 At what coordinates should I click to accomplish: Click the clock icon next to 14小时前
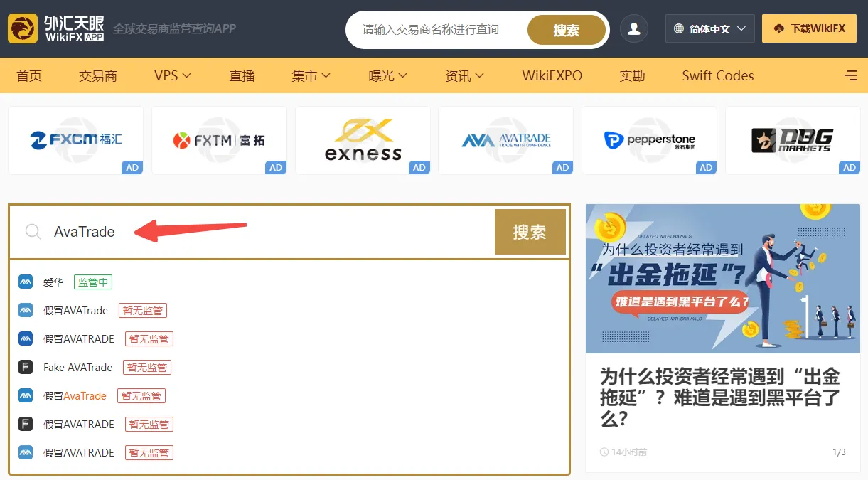click(x=604, y=452)
